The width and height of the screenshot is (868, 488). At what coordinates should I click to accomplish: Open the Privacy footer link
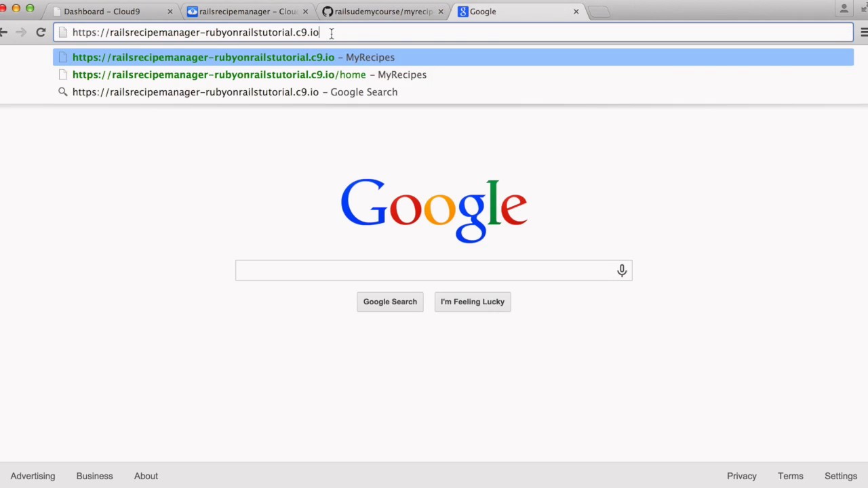pyautogui.click(x=742, y=476)
